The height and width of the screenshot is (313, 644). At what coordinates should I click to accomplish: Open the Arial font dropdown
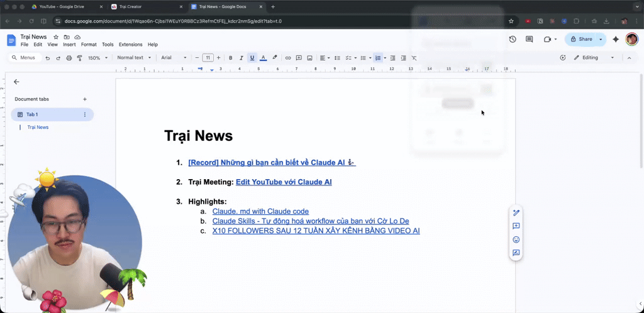[174, 58]
